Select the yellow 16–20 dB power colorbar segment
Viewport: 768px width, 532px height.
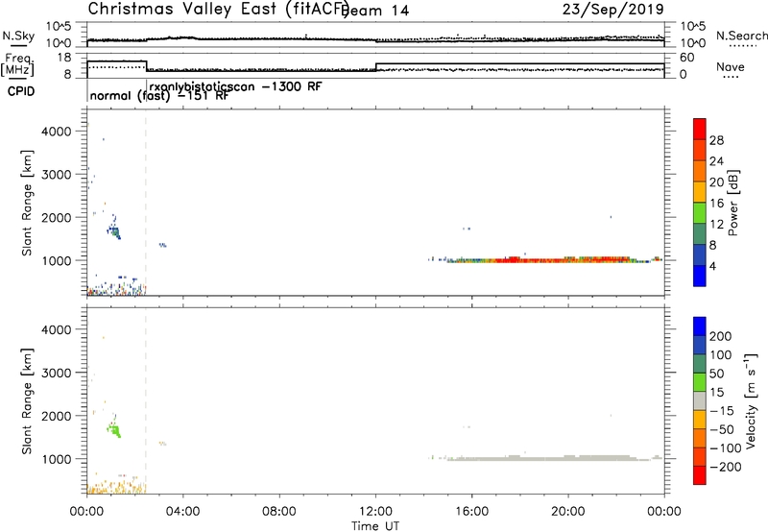[700, 191]
